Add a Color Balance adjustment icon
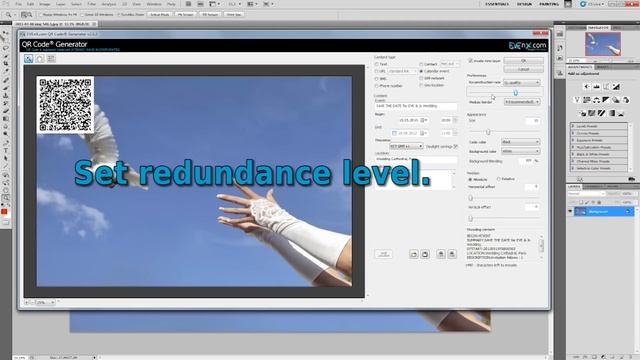This screenshot has width=640, height=360. (596, 100)
